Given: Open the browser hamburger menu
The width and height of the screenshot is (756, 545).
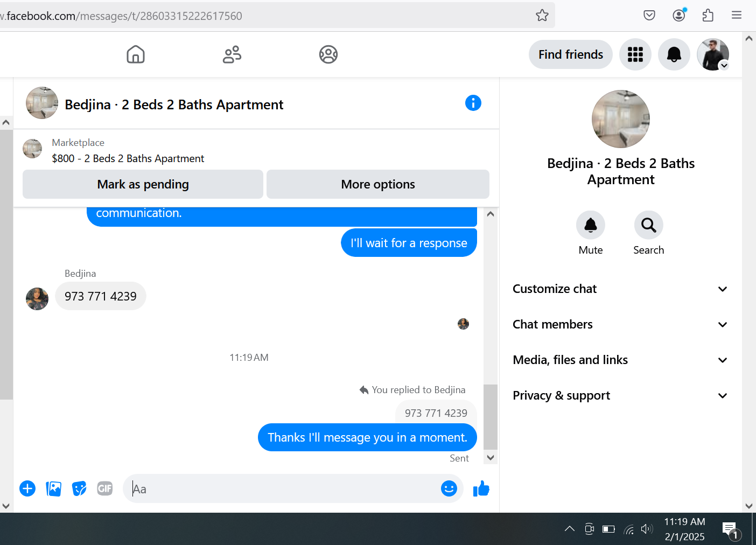Looking at the screenshot, I should coord(737,15).
